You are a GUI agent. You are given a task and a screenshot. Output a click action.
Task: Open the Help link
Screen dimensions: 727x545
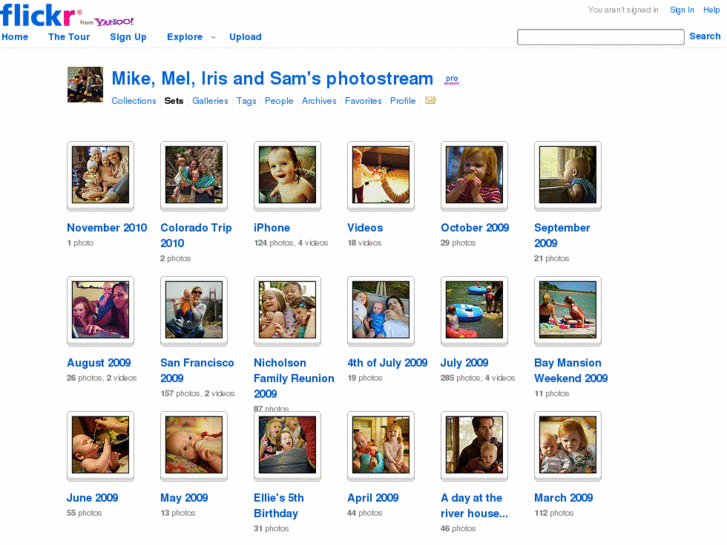tap(711, 10)
